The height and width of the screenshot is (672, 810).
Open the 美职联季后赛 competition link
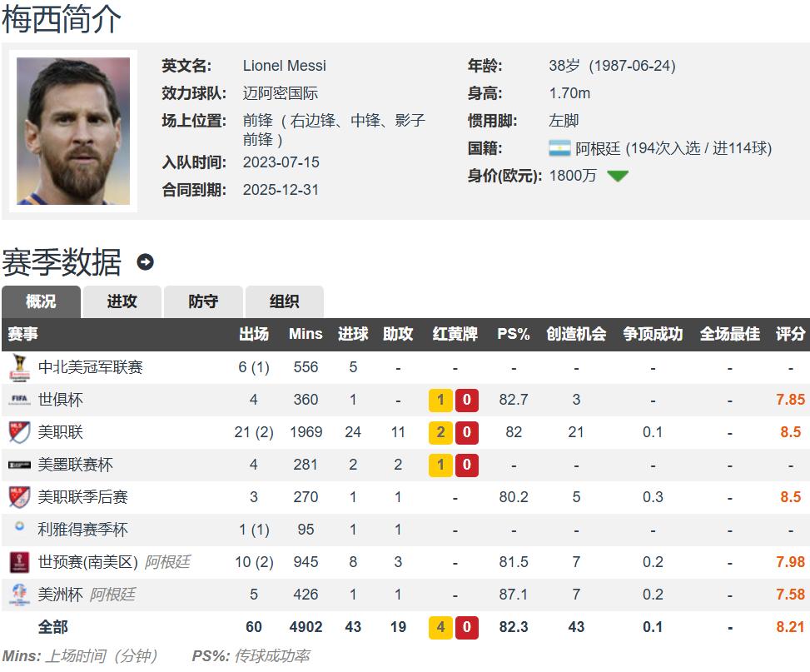coord(82,497)
